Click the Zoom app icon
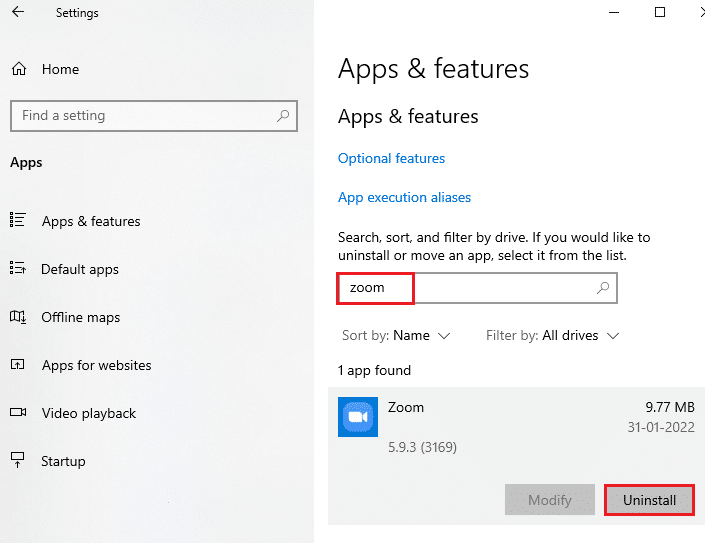This screenshot has width=705, height=543. 358,417
